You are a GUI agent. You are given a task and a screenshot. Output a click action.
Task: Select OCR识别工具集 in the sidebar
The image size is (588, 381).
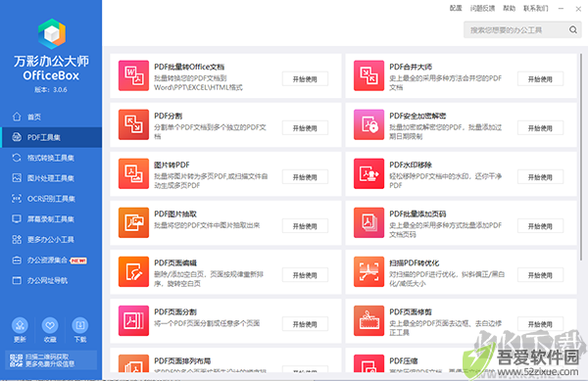(51, 199)
